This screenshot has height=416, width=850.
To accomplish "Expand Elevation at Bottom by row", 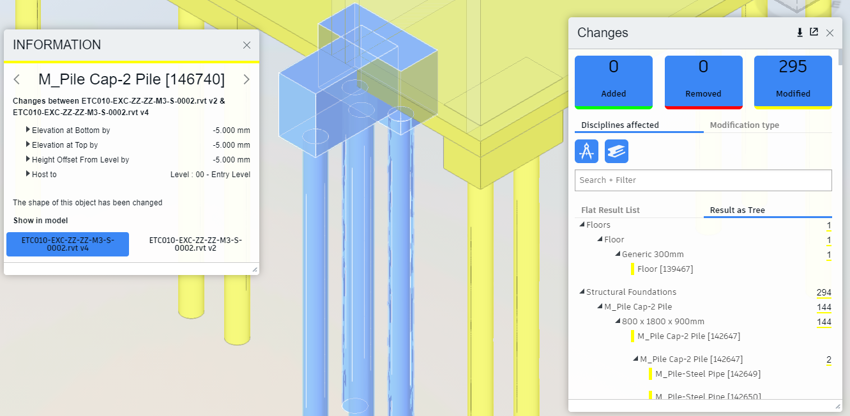I will click(x=28, y=130).
